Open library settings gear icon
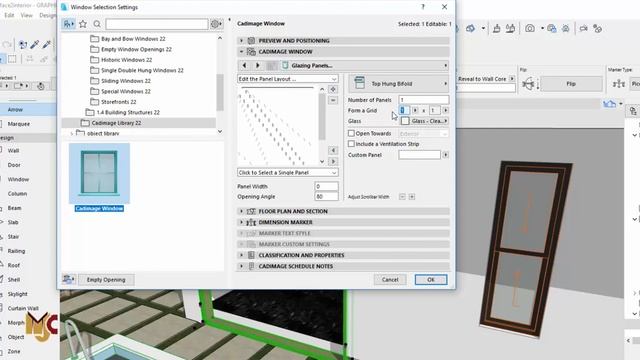The image size is (640, 360). [x=216, y=24]
